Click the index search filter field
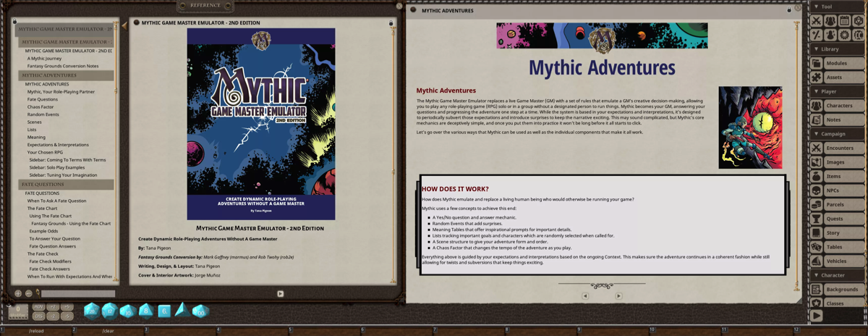The width and height of the screenshot is (868, 336). tap(78, 293)
